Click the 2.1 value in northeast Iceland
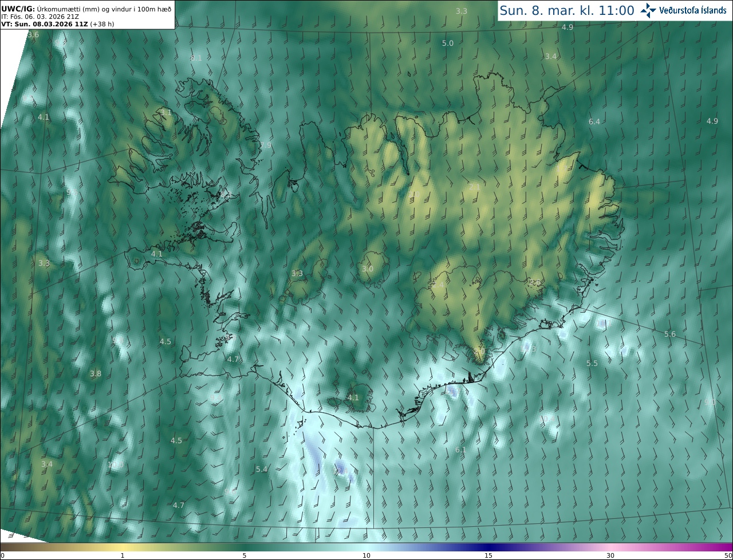The width and height of the screenshot is (733, 560). click(474, 187)
